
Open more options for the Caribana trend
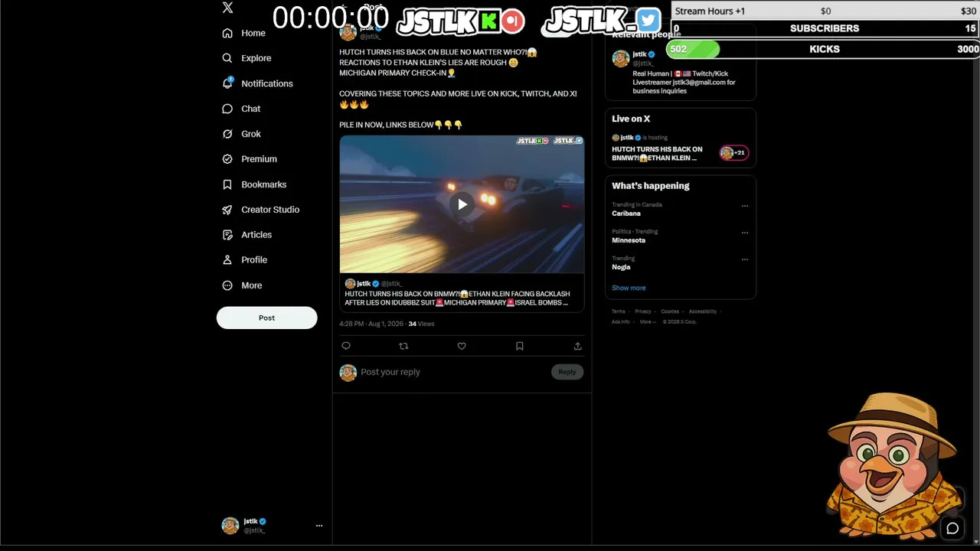745,206
